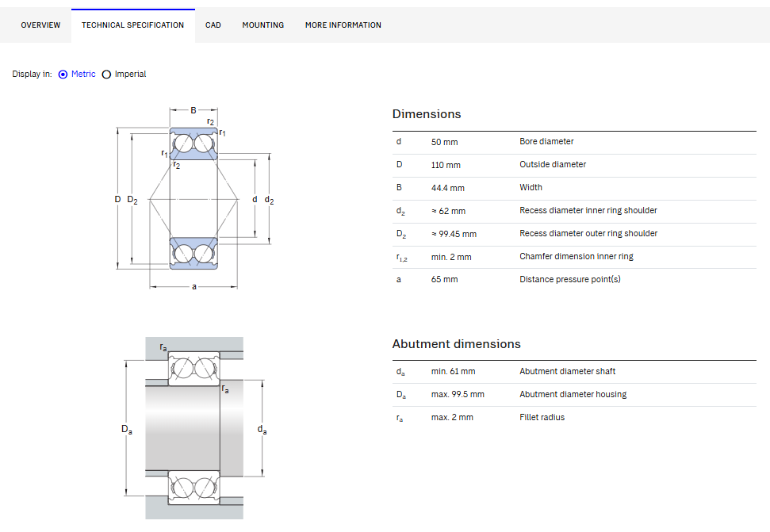Switch to the CAD tab

(213, 25)
